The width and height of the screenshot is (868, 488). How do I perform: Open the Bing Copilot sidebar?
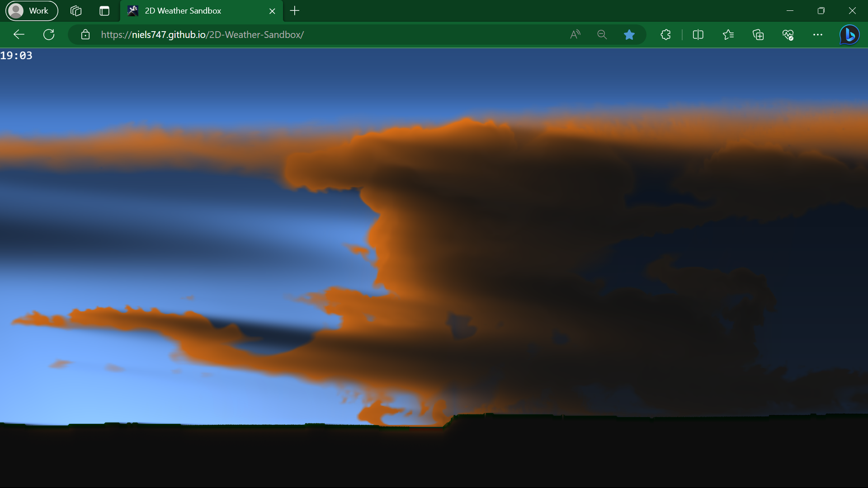tap(849, 35)
